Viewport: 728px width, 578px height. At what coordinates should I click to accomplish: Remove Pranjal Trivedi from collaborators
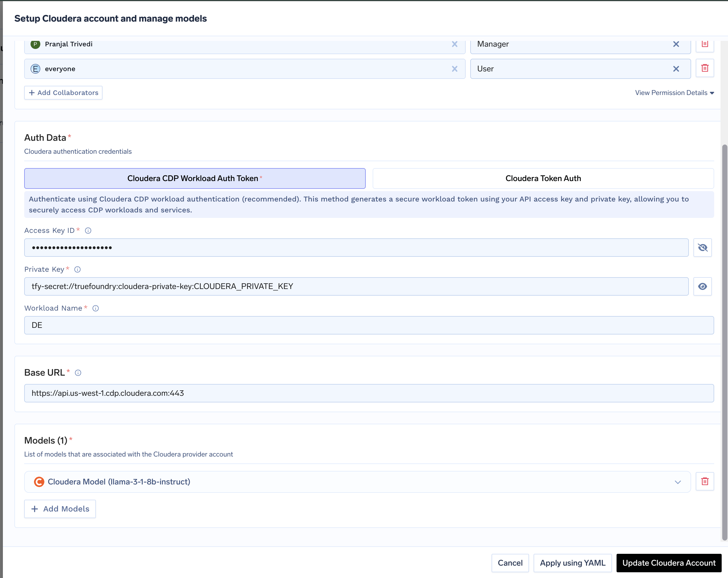pos(454,44)
